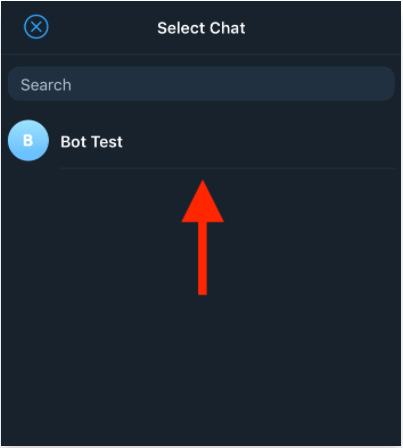
Task: Click the Search placeholder text
Action: [46, 85]
